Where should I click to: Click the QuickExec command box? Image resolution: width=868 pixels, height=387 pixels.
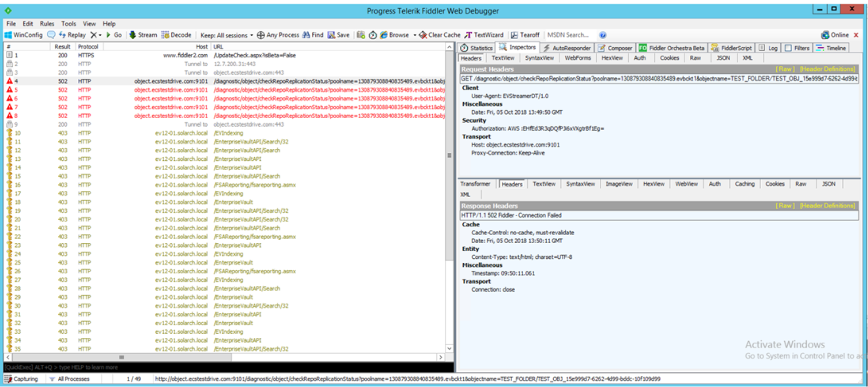tap(228, 367)
